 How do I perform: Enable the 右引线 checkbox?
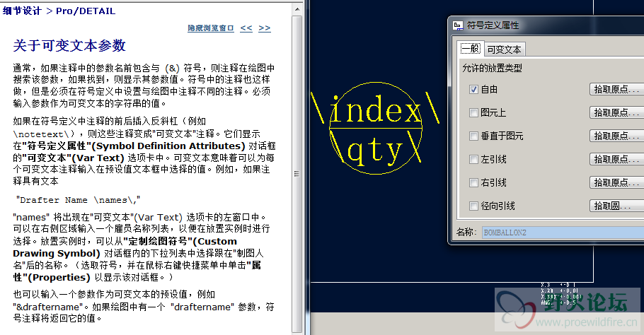473,183
